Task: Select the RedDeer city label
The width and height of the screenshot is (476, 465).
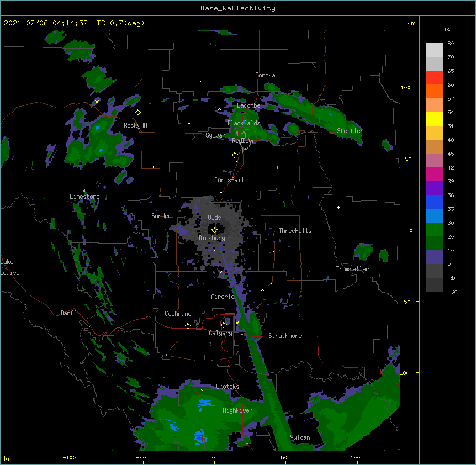Action: [x=244, y=141]
